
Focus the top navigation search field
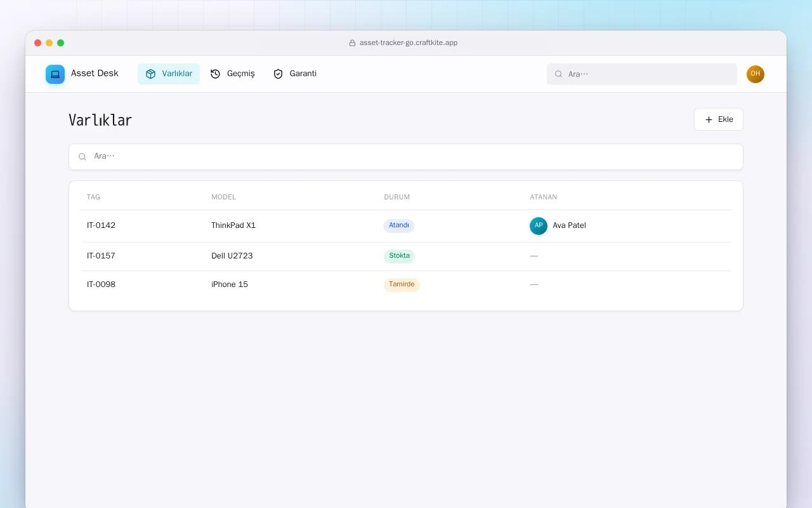(642, 74)
